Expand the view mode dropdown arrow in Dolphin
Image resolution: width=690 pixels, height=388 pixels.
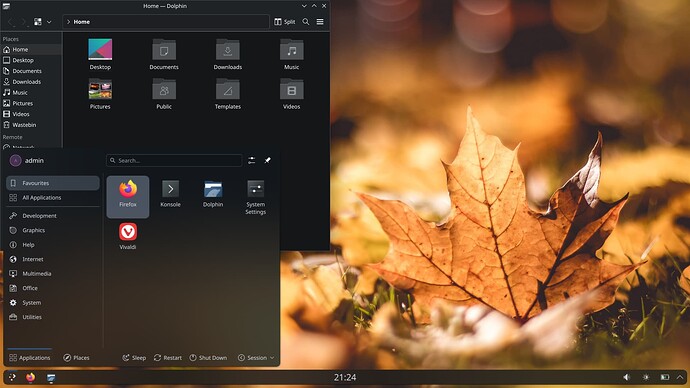point(49,22)
